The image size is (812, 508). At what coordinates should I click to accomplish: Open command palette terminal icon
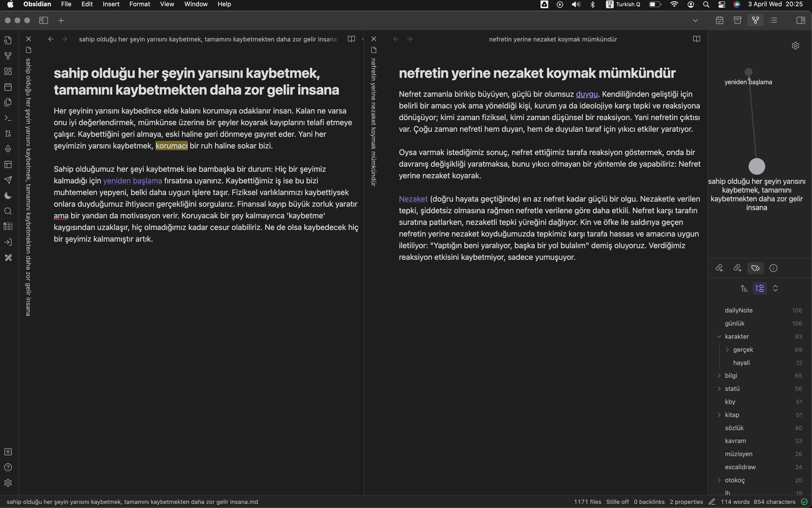[x=8, y=118]
